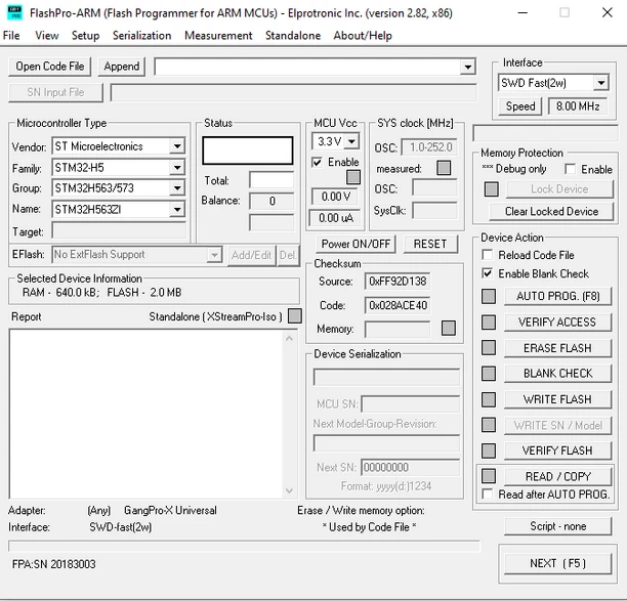Open the MCU Vcc 3.3V voltage dropdown
627x601 pixels.
[x=352, y=141]
